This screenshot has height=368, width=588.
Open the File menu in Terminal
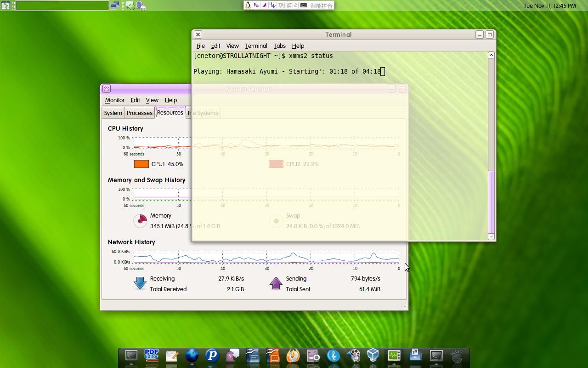click(x=201, y=46)
